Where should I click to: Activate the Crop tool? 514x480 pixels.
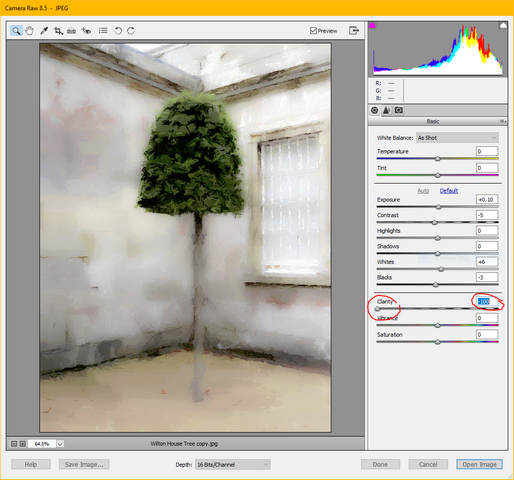click(x=58, y=31)
